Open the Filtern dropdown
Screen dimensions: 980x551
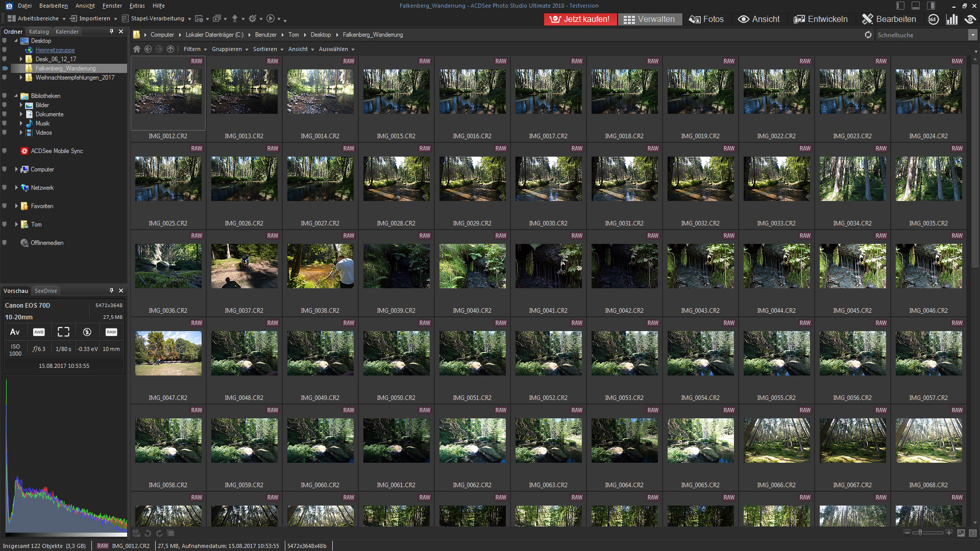coord(195,49)
